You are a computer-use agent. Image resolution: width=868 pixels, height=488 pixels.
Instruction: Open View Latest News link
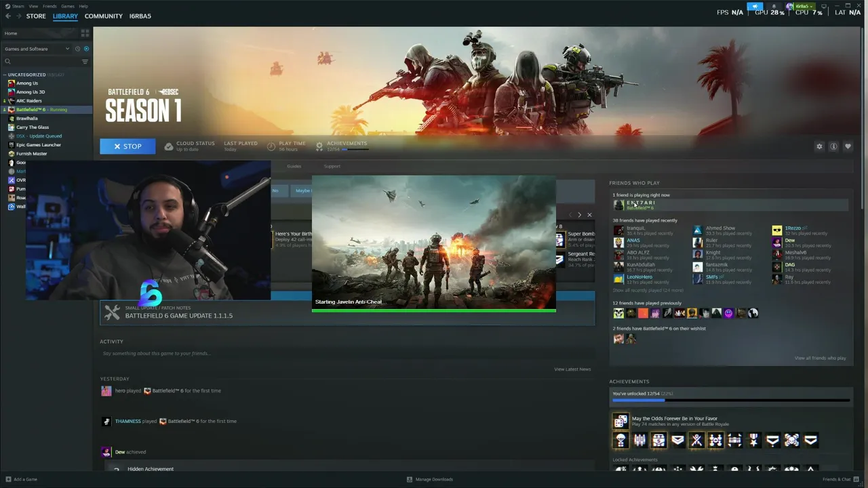(572, 369)
